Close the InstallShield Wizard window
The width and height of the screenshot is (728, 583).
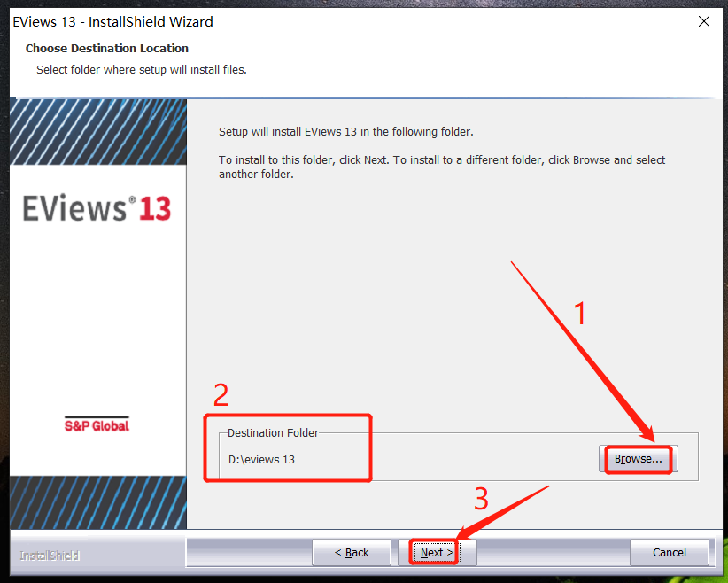point(704,21)
